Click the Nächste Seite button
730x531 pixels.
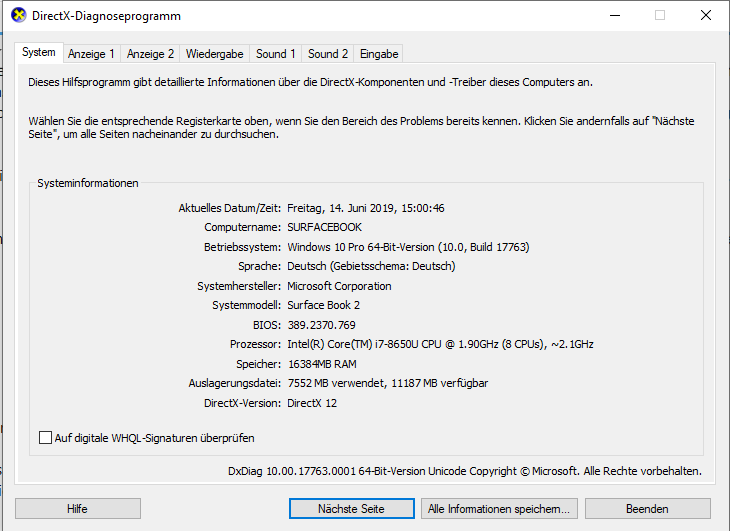tap(351, 509)
